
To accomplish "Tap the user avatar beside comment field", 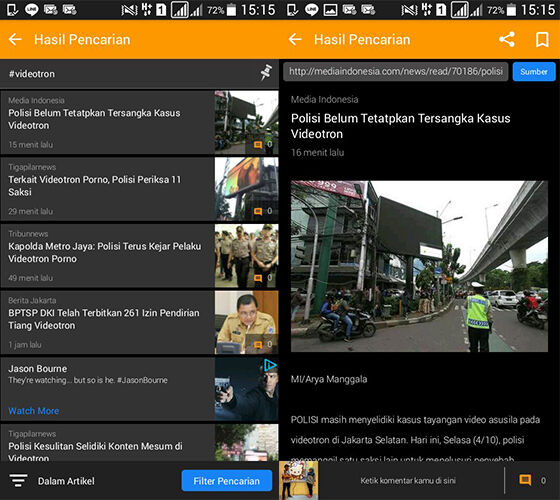I will tap(299, 480).
